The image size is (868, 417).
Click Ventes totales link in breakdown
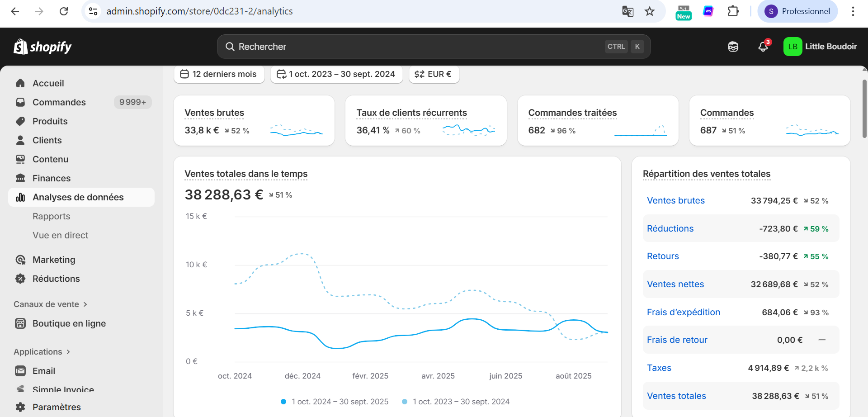click(676, 396)
